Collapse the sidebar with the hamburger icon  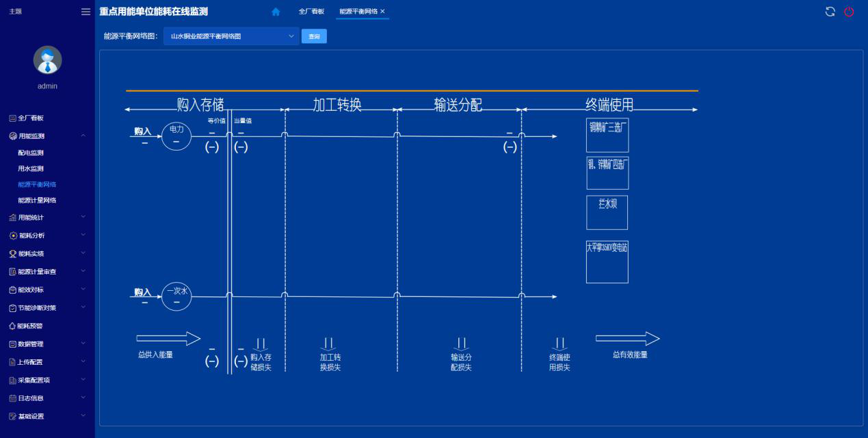pyautogui.click(x=86, y=12)
